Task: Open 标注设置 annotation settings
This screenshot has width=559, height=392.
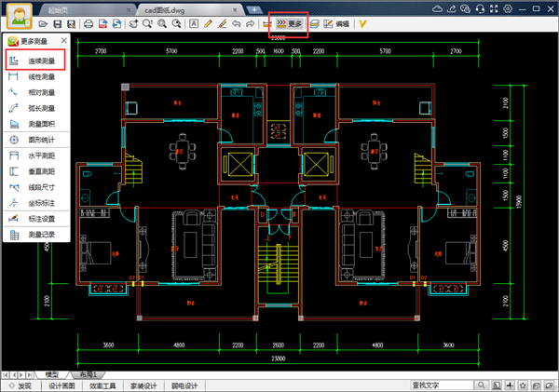Action: click(x=39, y=218)
